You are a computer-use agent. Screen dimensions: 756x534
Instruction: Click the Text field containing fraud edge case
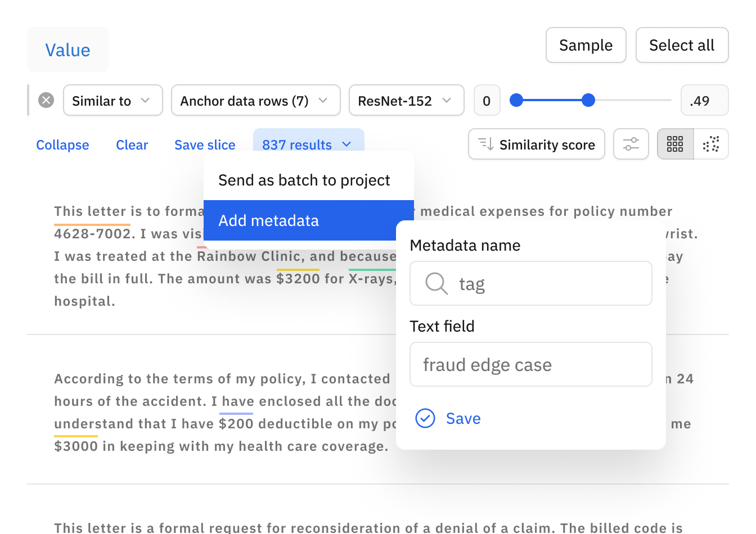[531, 364]
